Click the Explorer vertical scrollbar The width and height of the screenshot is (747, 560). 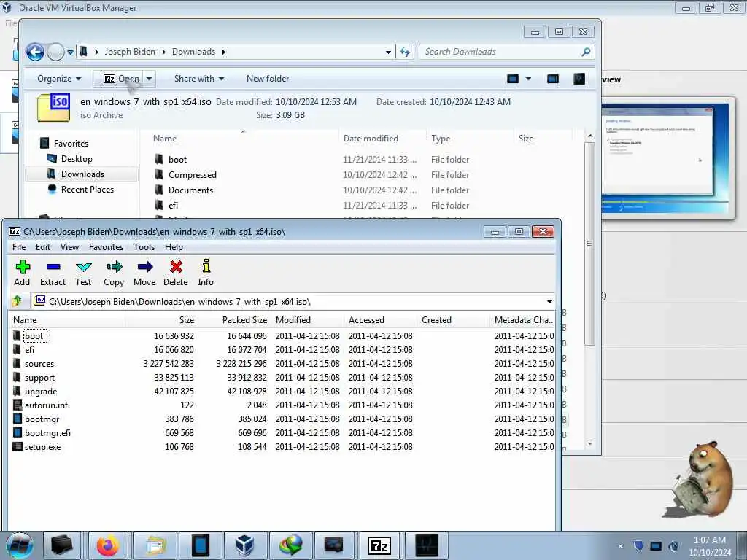[x=589, y=243]
